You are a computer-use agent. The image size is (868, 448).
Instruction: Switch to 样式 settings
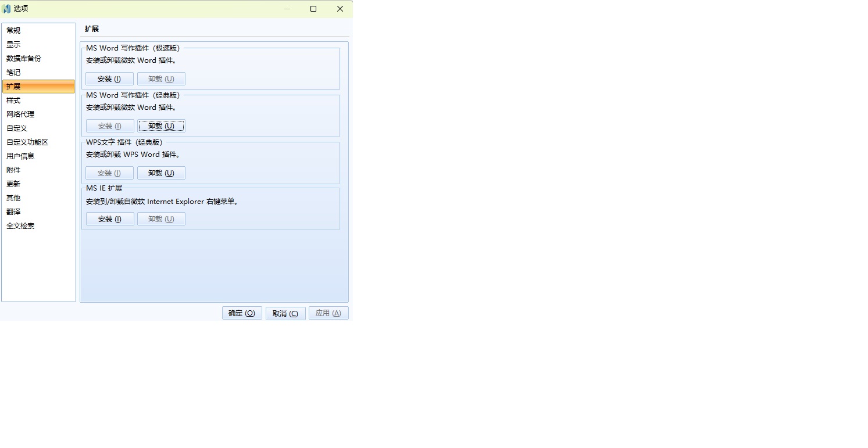pyautogui.click(x=38, y=101)
